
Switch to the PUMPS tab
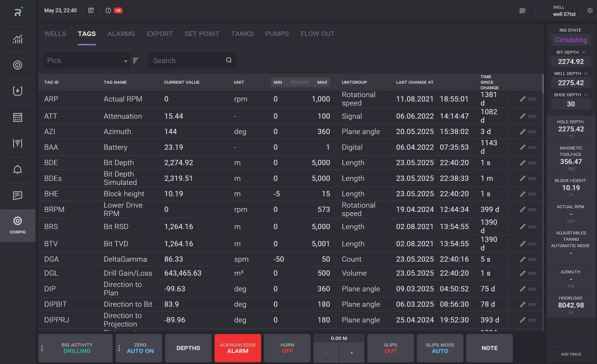[x=277, y=34]
